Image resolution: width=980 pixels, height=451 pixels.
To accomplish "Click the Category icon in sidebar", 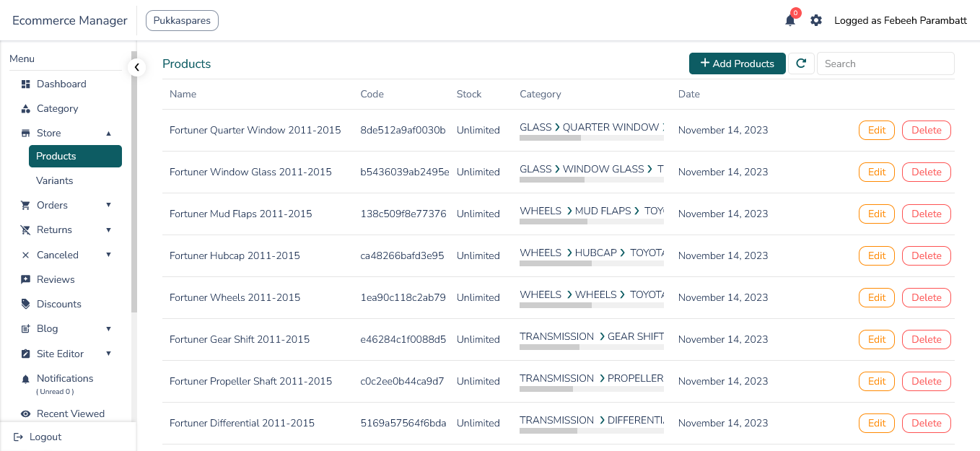I will tap(26, 109).
